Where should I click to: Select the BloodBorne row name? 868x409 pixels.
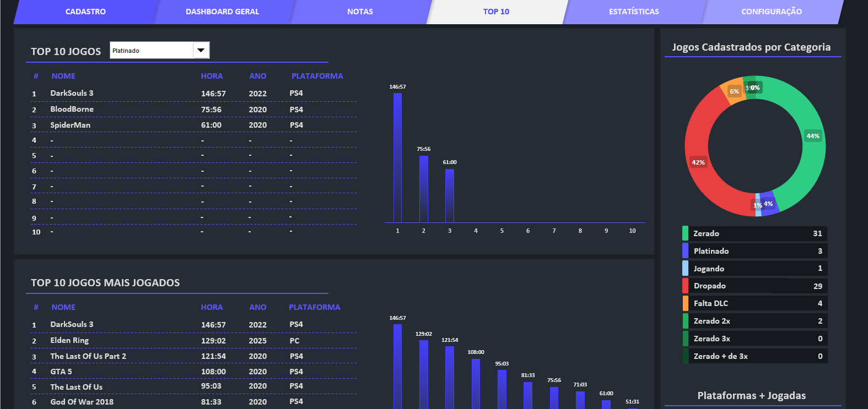tap(72, 109)
